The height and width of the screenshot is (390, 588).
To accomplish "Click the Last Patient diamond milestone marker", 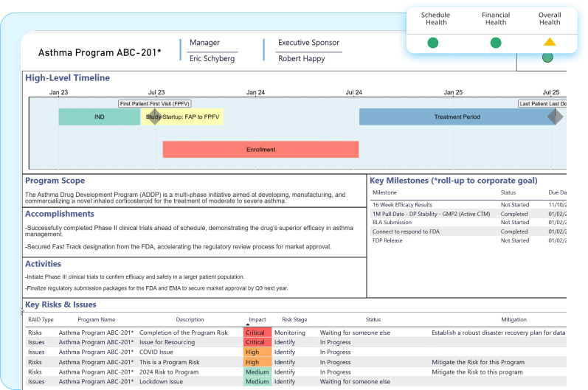I will tap(555, 116).
